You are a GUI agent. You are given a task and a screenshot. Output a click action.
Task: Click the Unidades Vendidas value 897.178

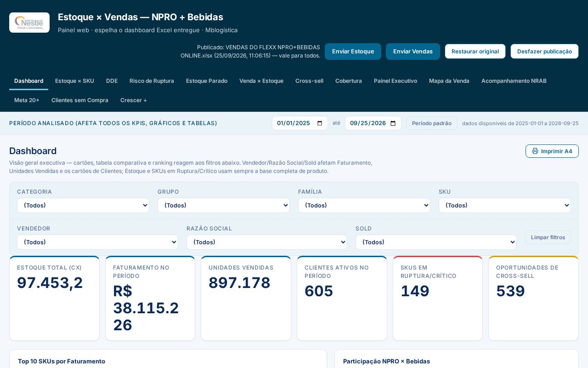tap(239, 282)
